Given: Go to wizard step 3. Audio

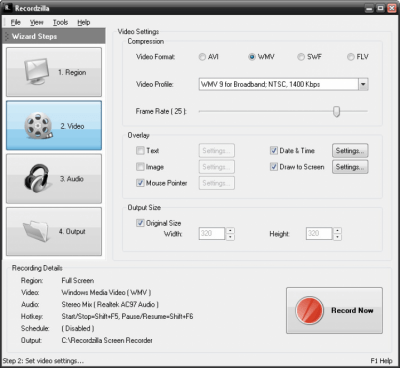Looking at the screenshot, I should tap(54, 178).
